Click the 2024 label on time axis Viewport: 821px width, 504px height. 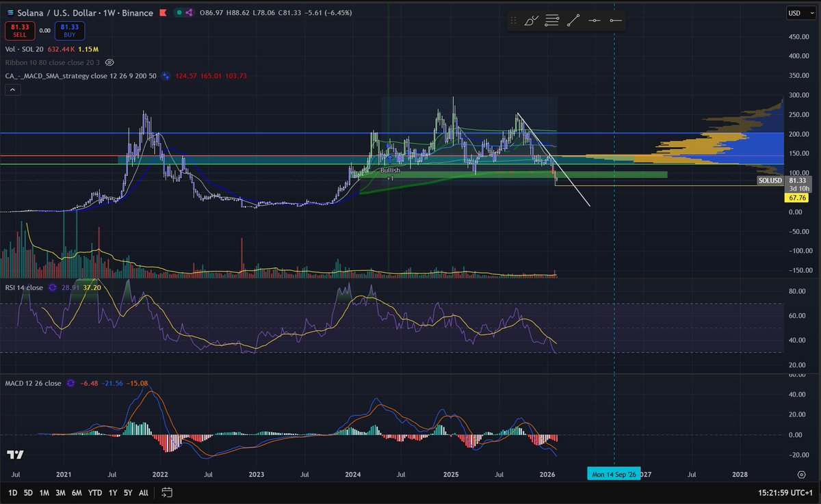pyautogui.click(x=353, y=474)
